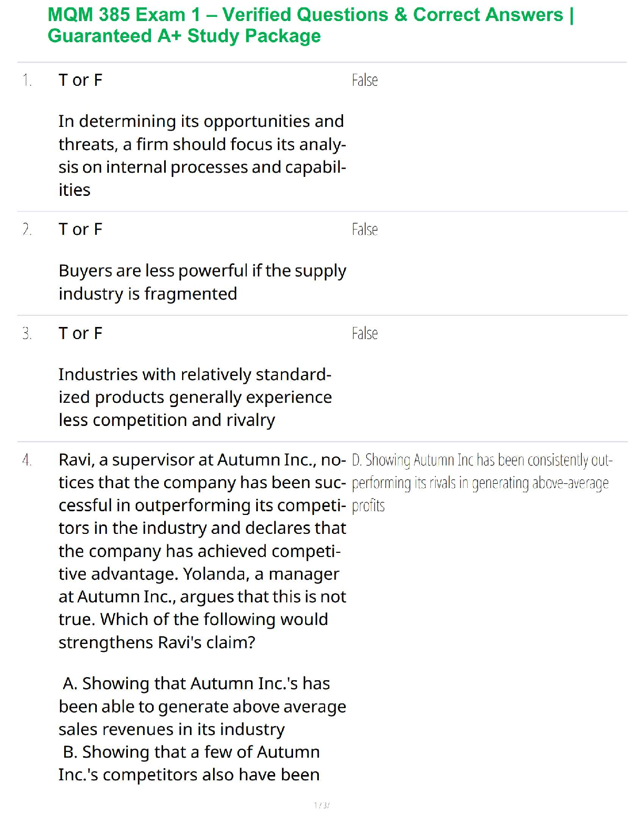This screenshot has height=834, width=644.
Task: Click the question number 2 label
Action: click(x=27, y=230)
